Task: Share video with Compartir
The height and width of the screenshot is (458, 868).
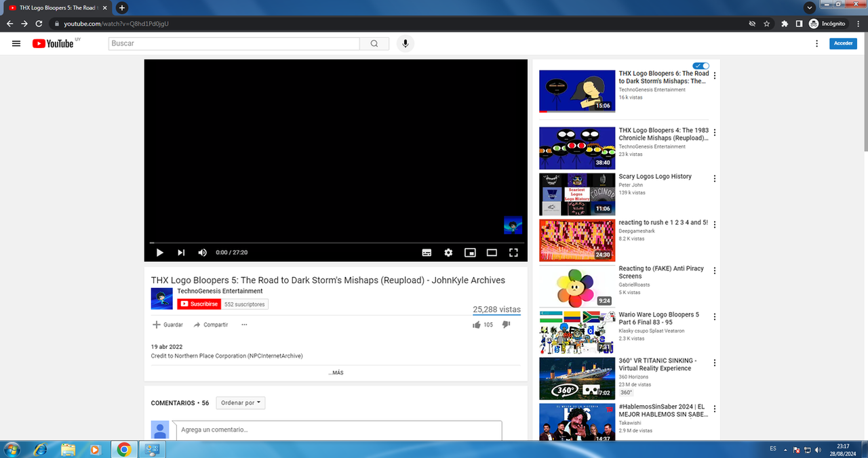Action: pyautogui.click(x=211, y=325)
